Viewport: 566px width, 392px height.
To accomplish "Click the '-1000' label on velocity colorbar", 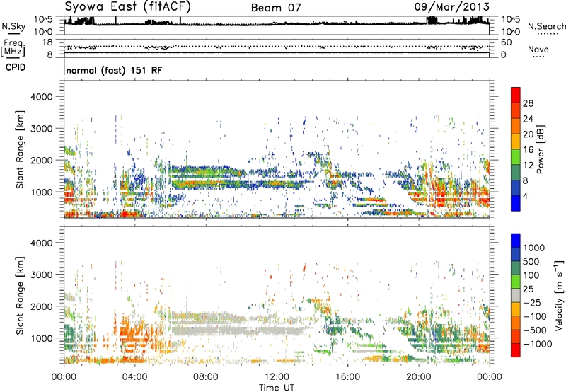I will point(538,344).
